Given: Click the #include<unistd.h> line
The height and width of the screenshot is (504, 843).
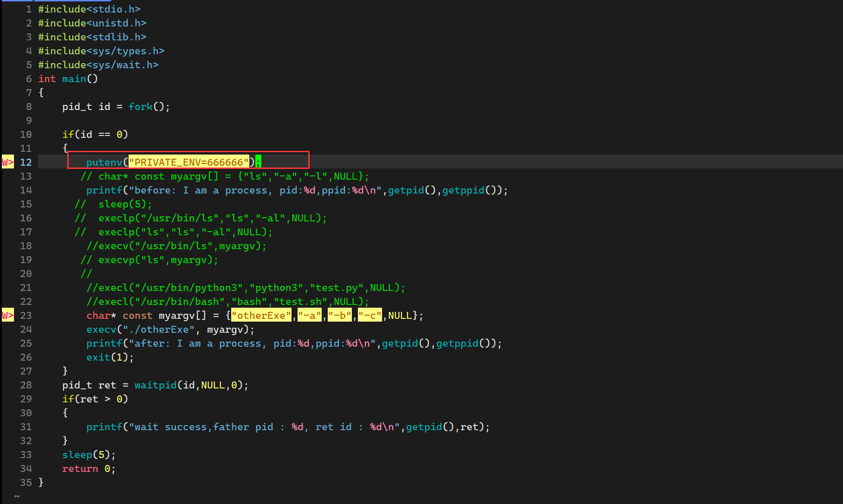Looking at the screenshot, I should coord(92,23).
